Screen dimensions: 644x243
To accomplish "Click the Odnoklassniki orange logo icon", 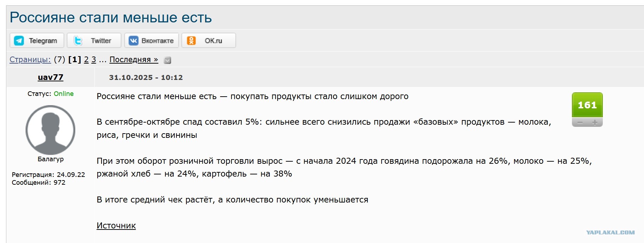I will 191,40.
